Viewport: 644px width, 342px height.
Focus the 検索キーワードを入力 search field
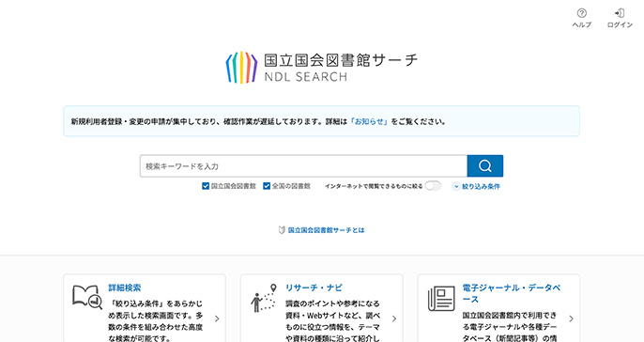[x=303, y=166]
